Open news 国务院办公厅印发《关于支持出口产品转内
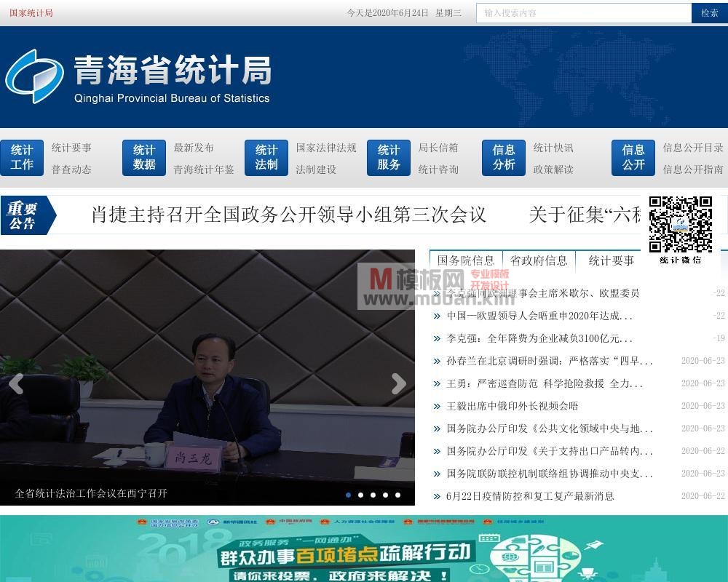This screenshot has height=582, width=728. coord(550,451)
